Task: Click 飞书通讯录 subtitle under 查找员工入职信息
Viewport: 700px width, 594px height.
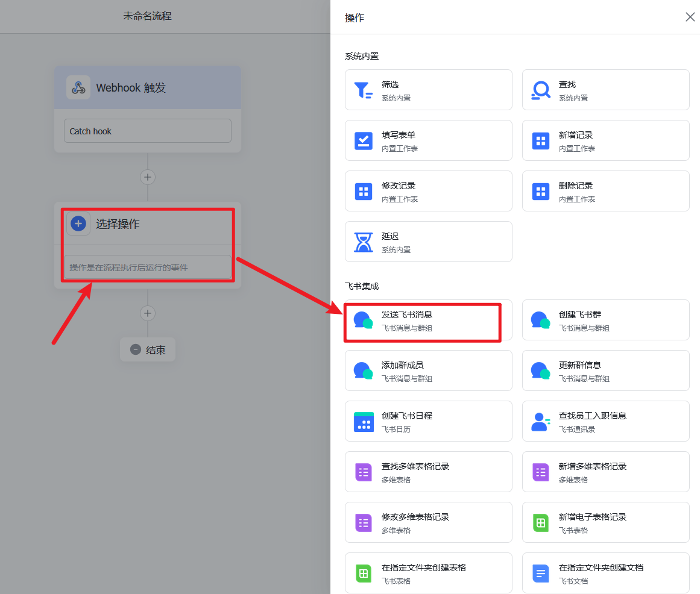Action: [x=577, y=429]
